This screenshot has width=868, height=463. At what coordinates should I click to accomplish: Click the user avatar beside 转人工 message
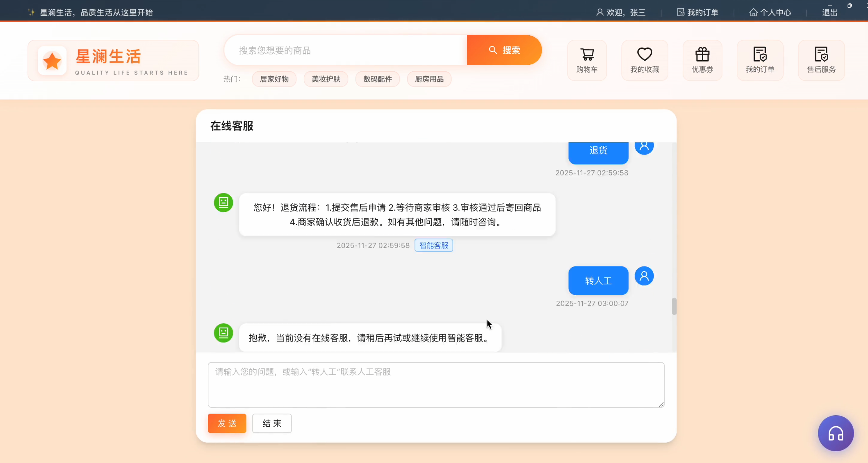click(644, 276)
